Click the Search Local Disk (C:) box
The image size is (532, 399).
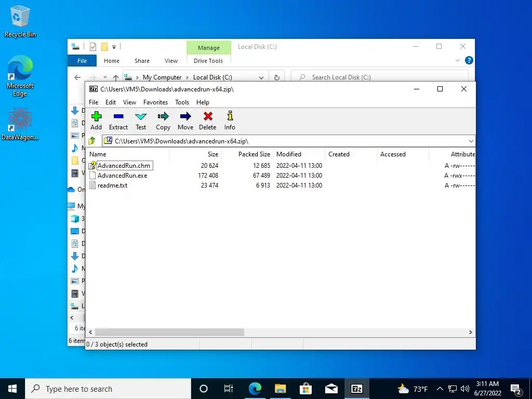tap(380, 77)
